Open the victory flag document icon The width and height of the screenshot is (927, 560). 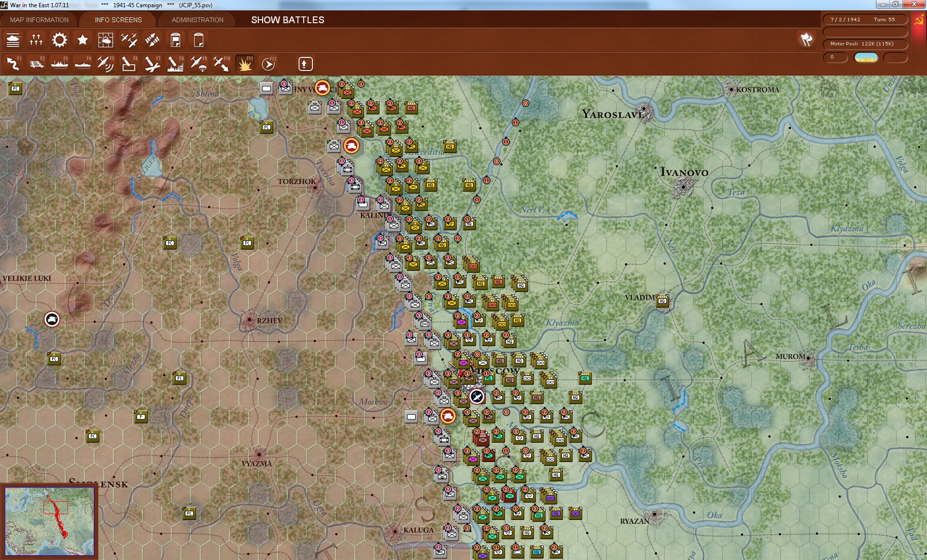tap(175, 40)
